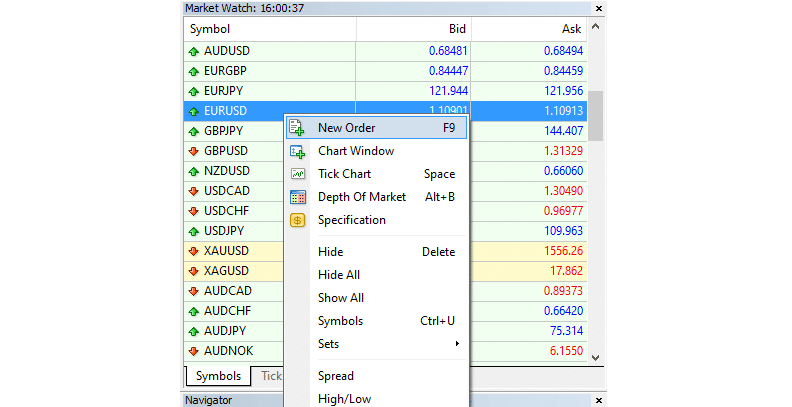Viewport: 792px width, 407px height.
Task: Switch to the Symbols tab
Action: point(218,377)
